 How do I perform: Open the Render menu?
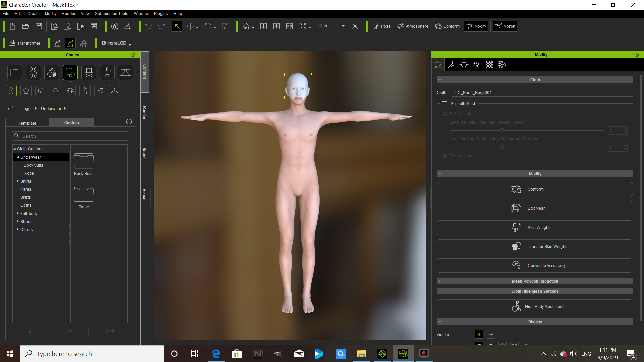[x=68, y=14]
